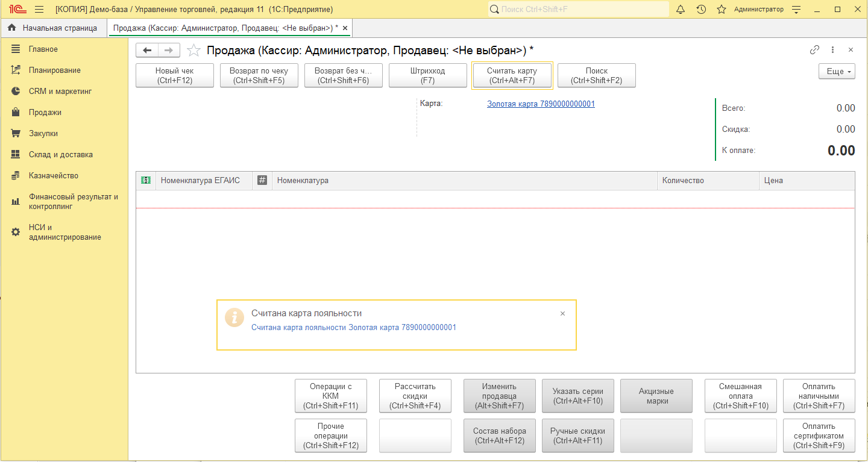Image resolution: width=868 pixels, height=462 pixels.
Task: Dismiss the loyalty card notification popup
Action: 562,314
